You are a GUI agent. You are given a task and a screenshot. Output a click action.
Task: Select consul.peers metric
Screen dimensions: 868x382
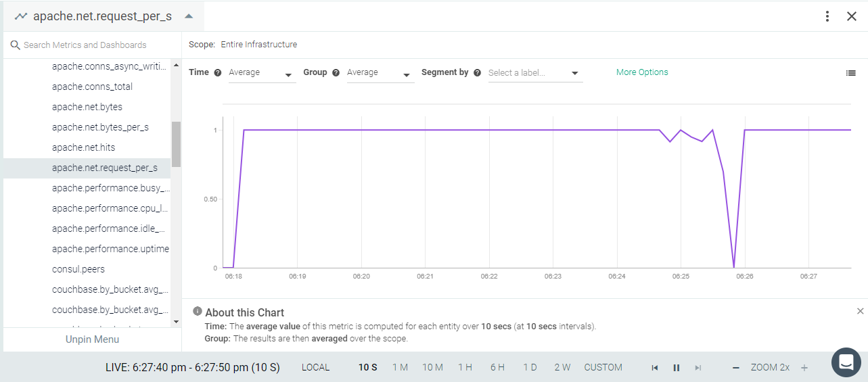click(x=78, y=269)
